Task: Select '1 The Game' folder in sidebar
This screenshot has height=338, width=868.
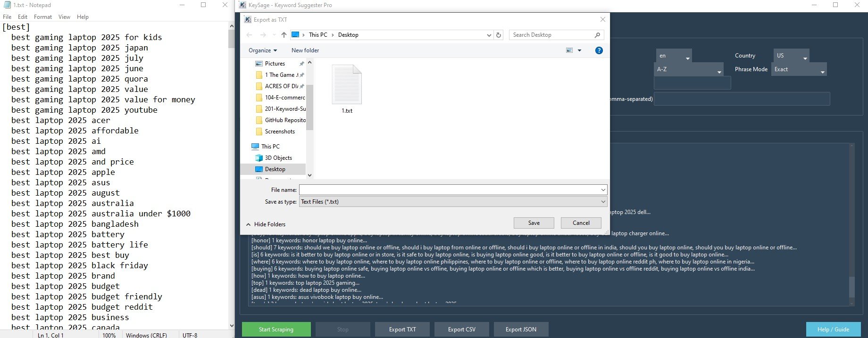Action: coord(280,75)
